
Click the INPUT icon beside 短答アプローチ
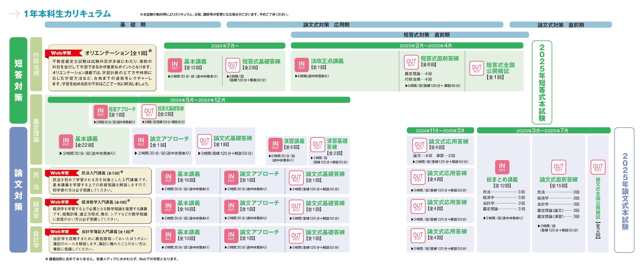(100, 112)
